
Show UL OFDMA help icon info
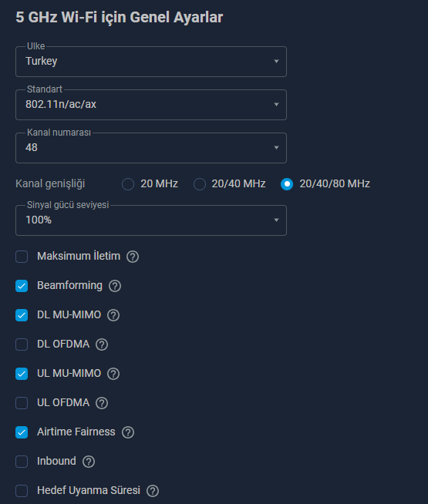[x=102, y=403]
